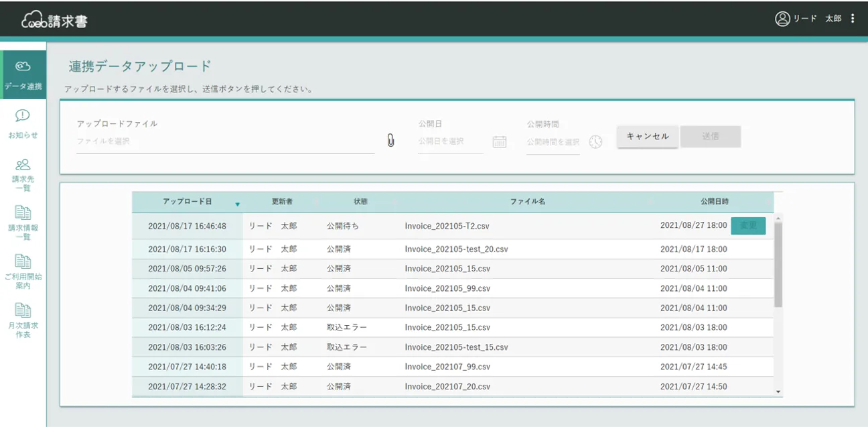
Task: Click the ファイルを選択 upload file field
Action: click(225, 141)
